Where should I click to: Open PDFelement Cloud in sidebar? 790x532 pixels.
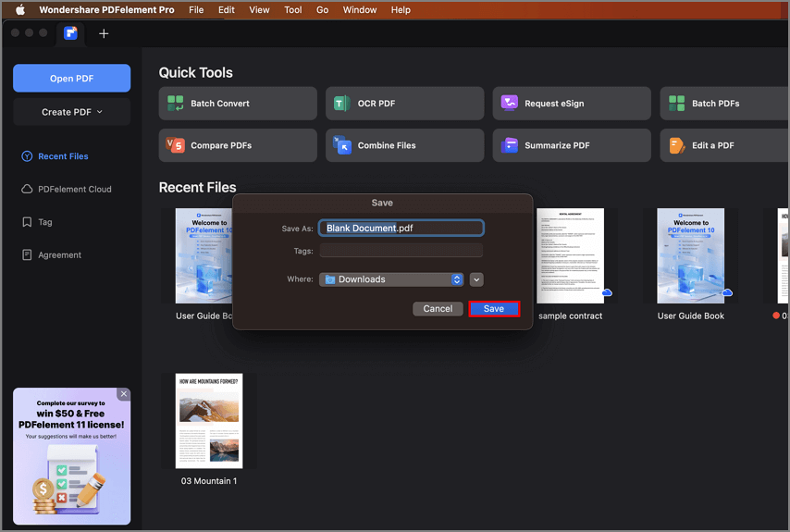click(x=66, y=189)
